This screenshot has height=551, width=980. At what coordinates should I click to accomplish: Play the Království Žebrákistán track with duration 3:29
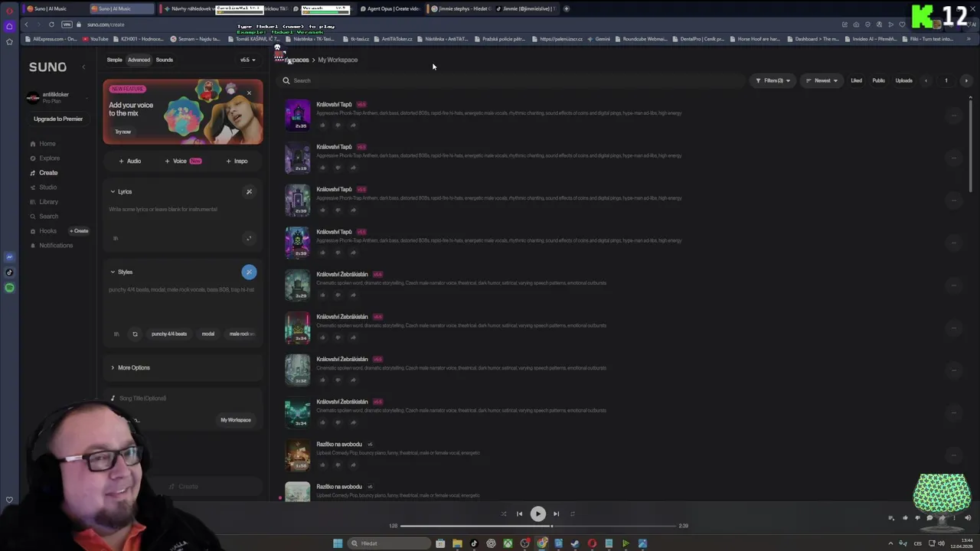tap(298, 285)
